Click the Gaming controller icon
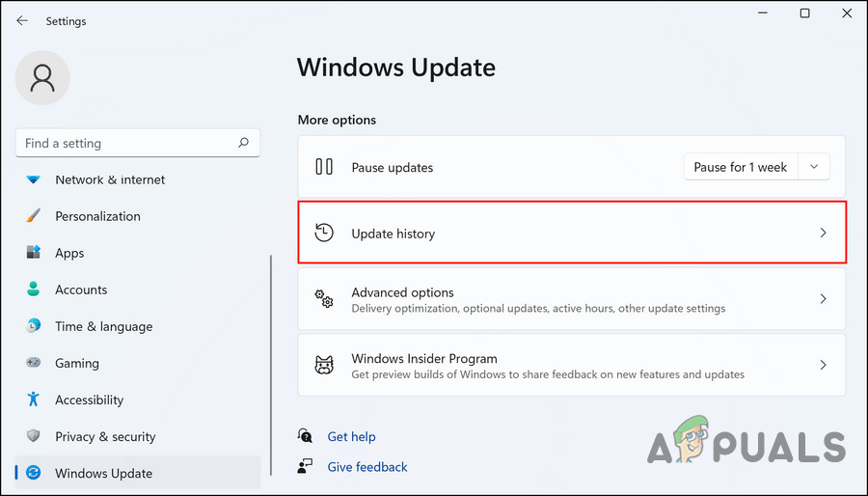868x496 pixels. pyautogui.click(x=34, y=363)
